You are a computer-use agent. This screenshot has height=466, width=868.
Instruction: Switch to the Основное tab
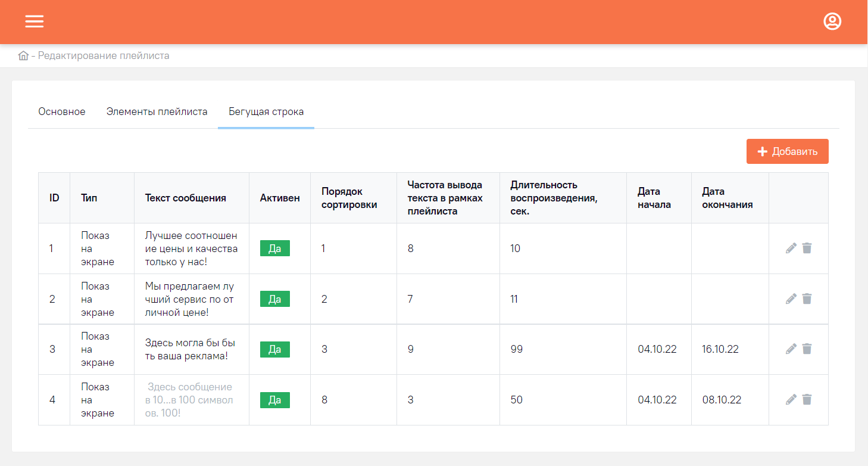62,111
